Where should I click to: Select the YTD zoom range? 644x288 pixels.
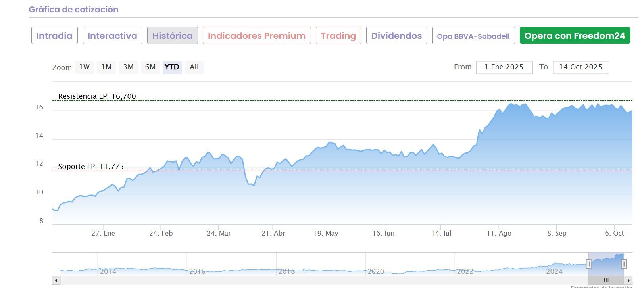click(x=172, y=67)
